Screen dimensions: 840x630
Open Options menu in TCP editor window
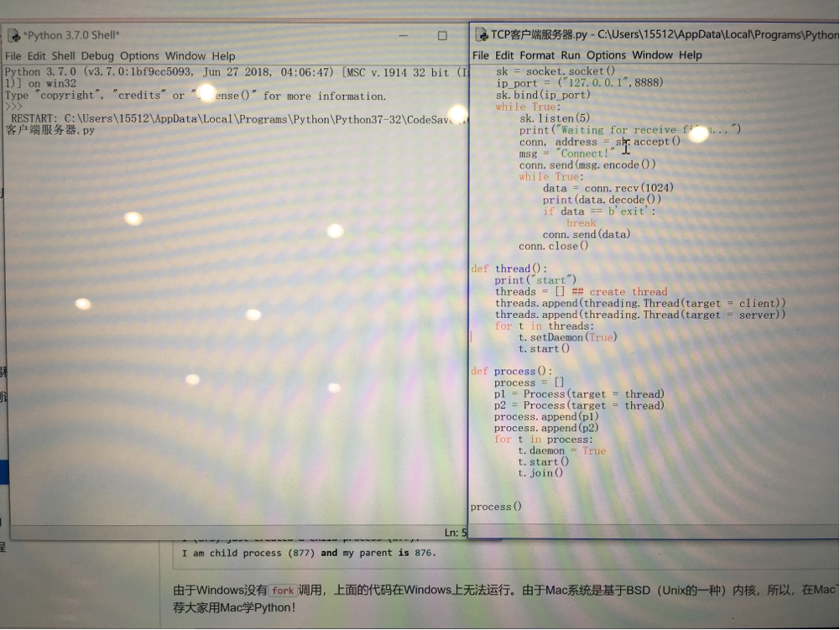pyautogui.click(x=606, y=55)
